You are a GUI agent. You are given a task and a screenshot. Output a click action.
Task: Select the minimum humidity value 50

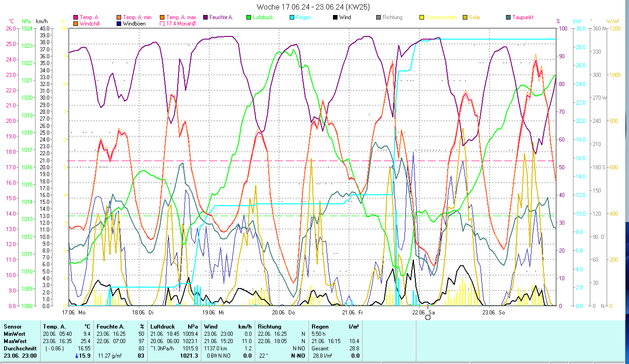tap(141, 334)
